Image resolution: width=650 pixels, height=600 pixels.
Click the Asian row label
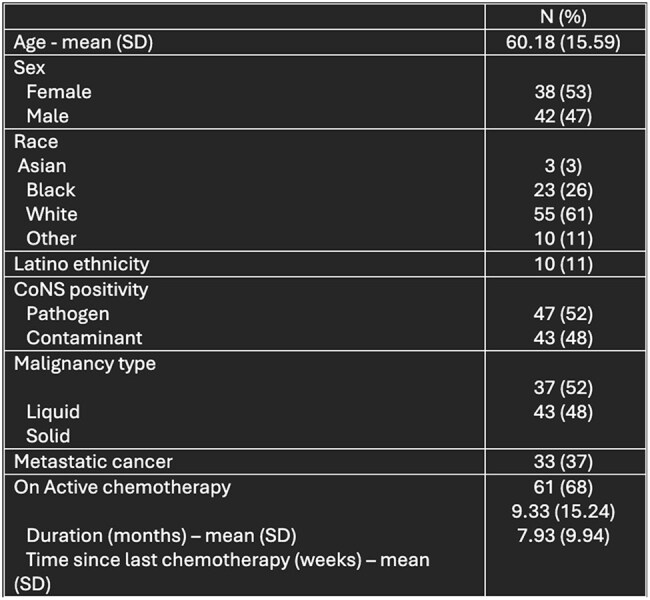click(42, 166)
